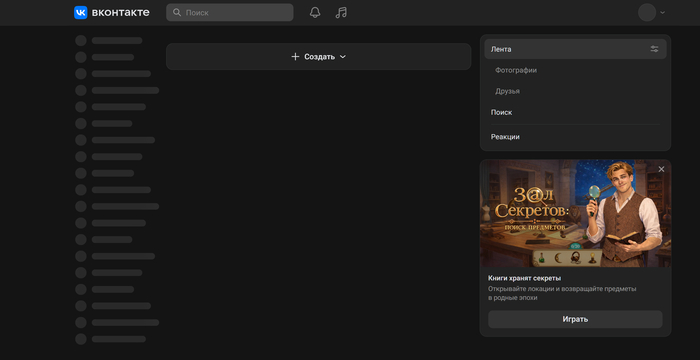The width and height of the screenshot is (700, 360).
Task: Select the Фотографии feed filter
Action: click(516, 70)
